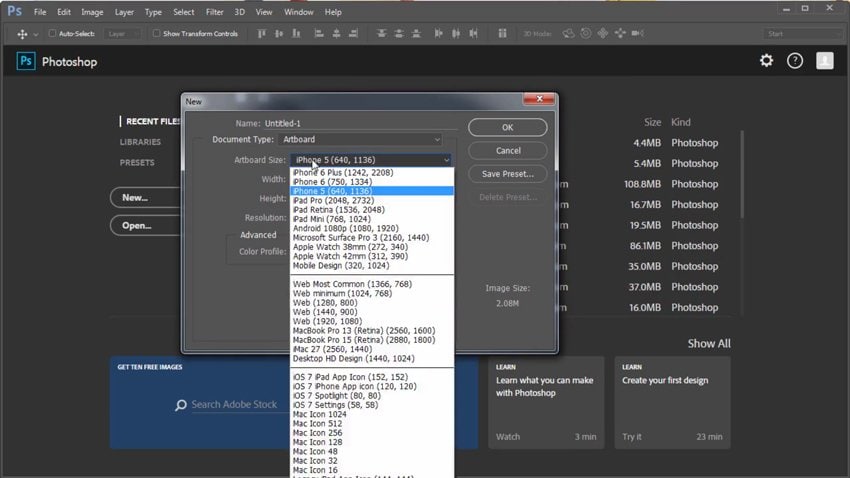Click OK in New dialog
The image size is (850, 478).
click(507, 127)
